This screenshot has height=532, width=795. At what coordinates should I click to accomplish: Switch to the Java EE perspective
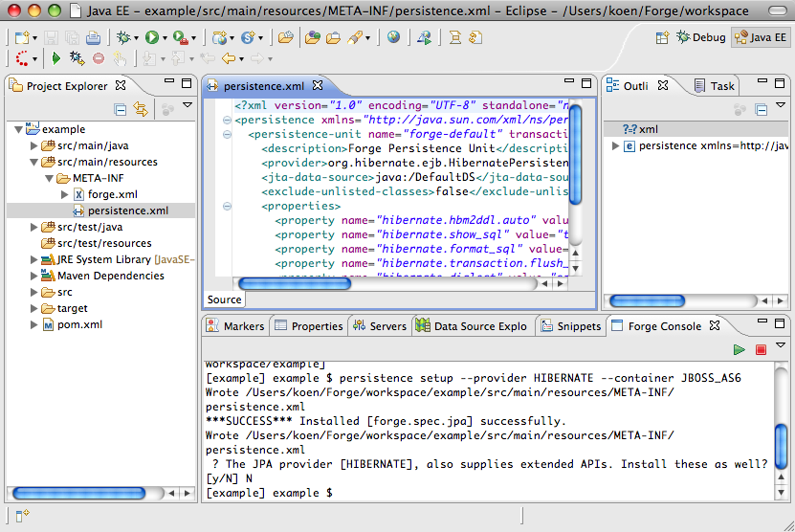click(761, 37)
